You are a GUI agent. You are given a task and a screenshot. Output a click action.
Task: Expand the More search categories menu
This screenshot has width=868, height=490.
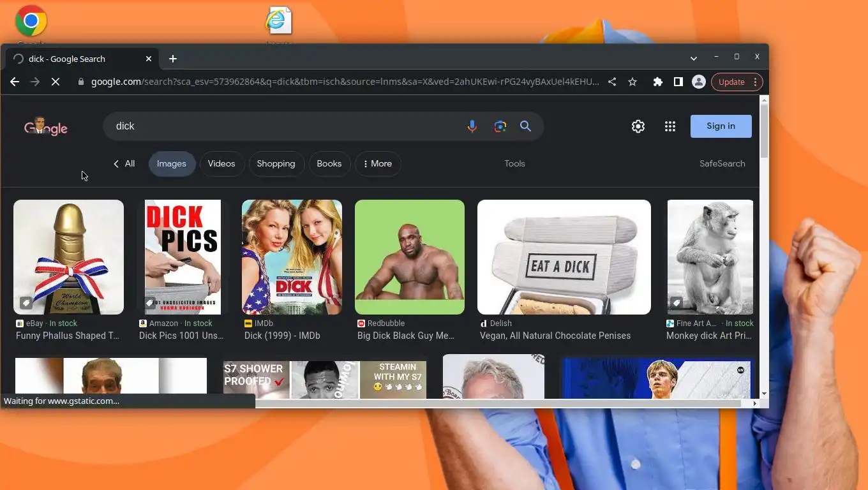coord(378,164)
